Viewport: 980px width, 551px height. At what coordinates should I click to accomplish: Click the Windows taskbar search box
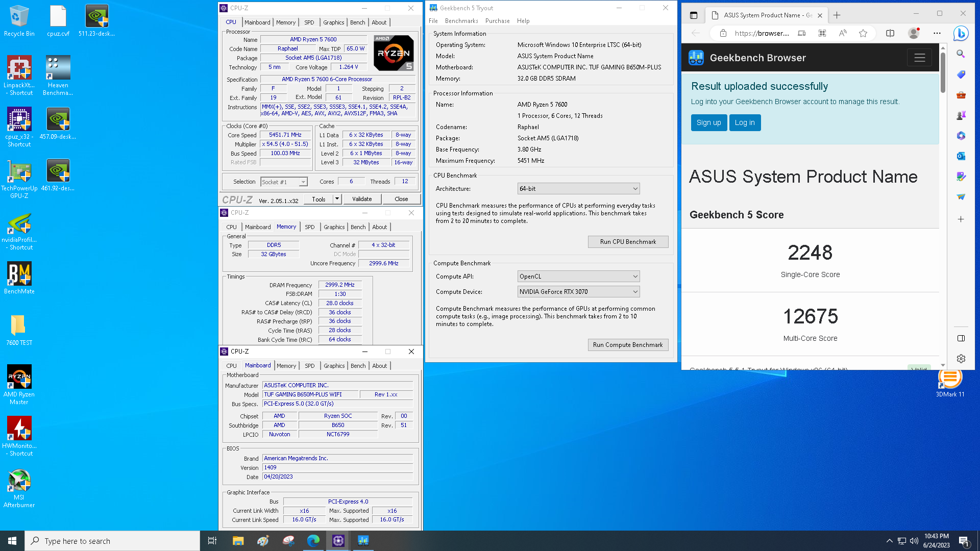(x=112, y=541)
